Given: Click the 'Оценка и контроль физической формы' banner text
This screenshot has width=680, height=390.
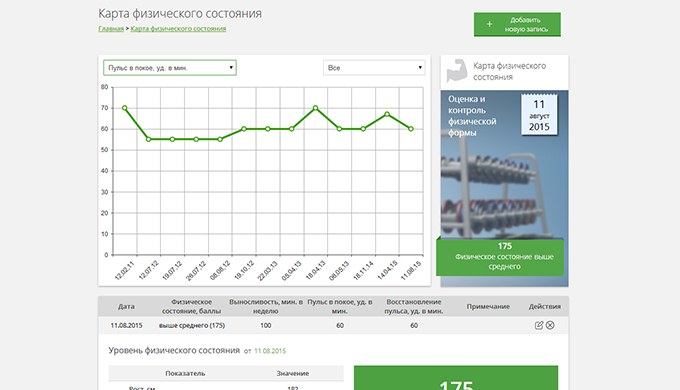Looking at the screenshot, I should (472, 116).
